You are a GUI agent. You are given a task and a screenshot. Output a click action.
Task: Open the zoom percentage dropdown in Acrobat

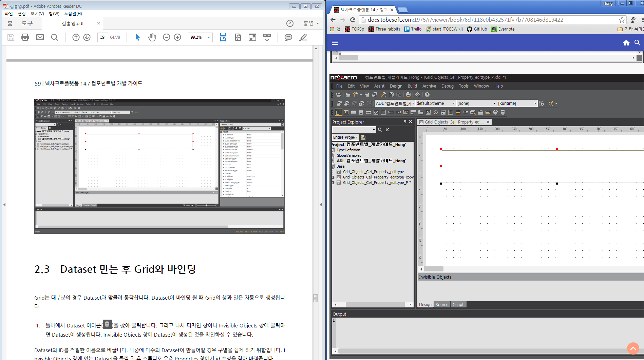click(x=209, y=37)
